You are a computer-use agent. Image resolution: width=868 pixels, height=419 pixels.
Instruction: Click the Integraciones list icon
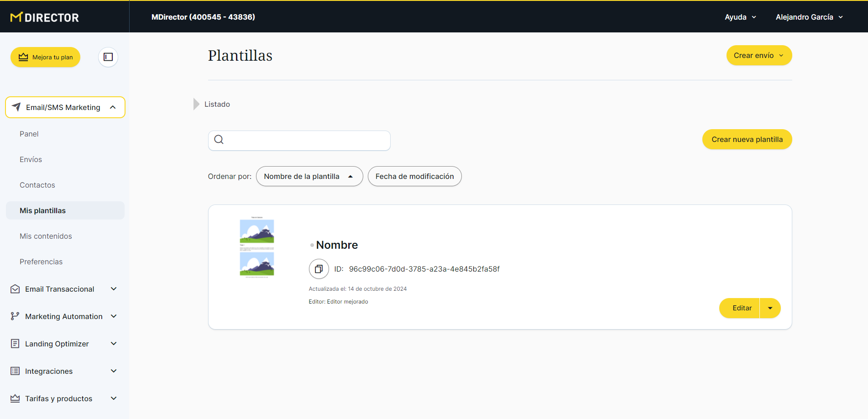click(15, 371)
